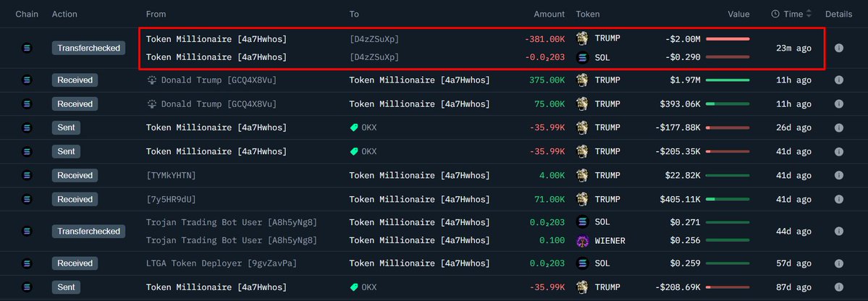This screenshot has width=868, height=301.
Task: Click the Value column header
Action: (x=738, y=14)
